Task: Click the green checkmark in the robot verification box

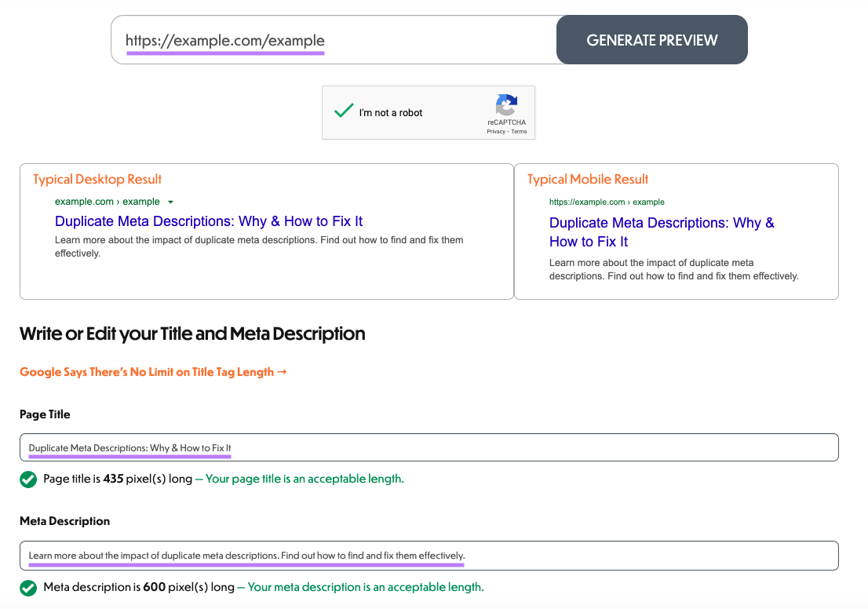Action: click(343, 111)
